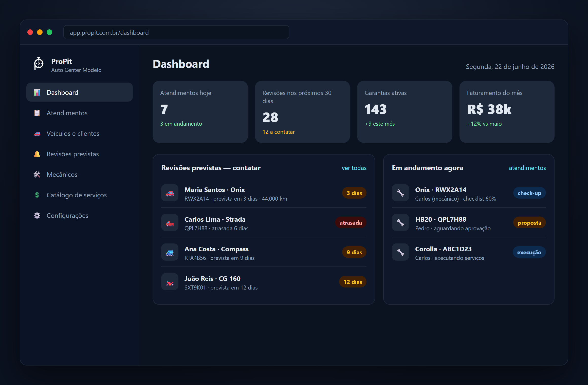
Task: Go to Veículos e clientes menu item
Action: tap(80, 133)
